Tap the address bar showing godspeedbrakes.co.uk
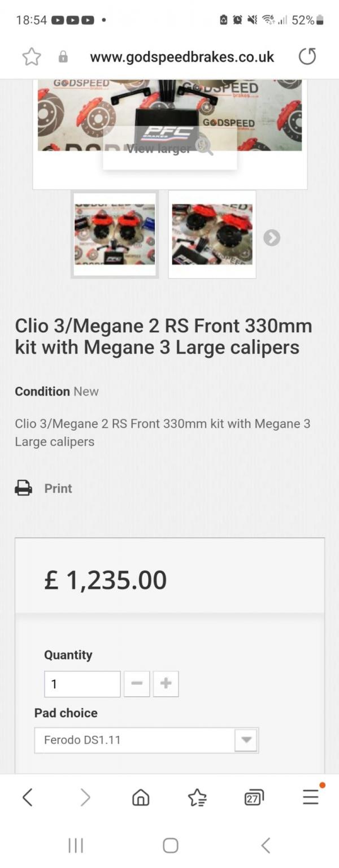Screen dimensions: 339x868 pyautogui.click(x=181, y=57)
